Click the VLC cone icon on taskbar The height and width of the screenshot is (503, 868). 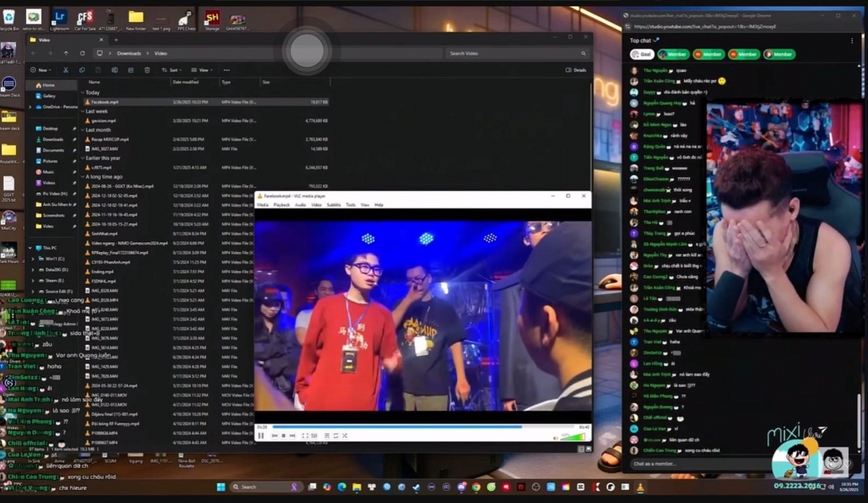640,487
